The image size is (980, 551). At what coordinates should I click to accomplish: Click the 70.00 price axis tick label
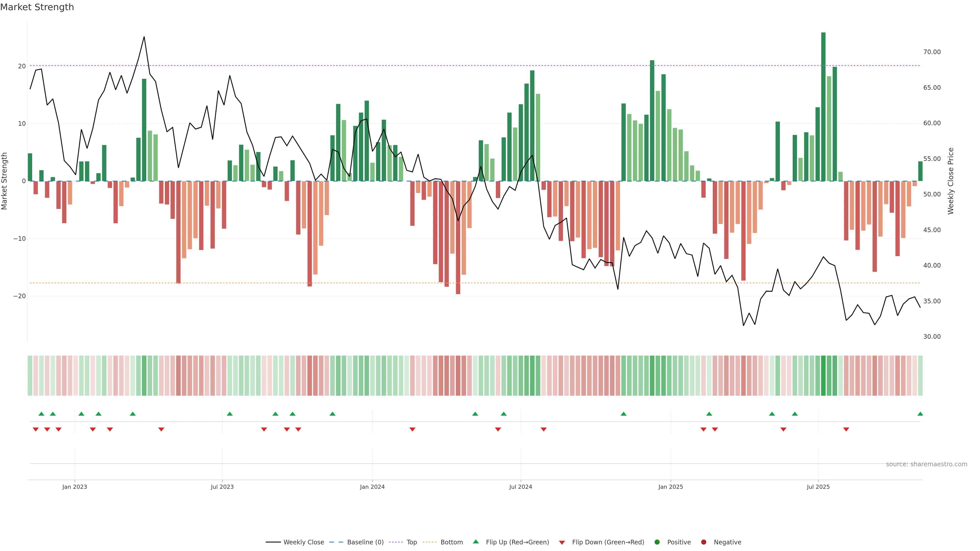point(932,52)
